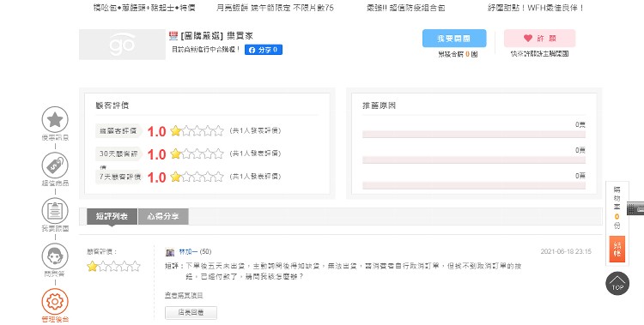Click the third progress bar under 推薦原因
The width and height of the screenshot is (644, 325).
(x=473, y=185)
